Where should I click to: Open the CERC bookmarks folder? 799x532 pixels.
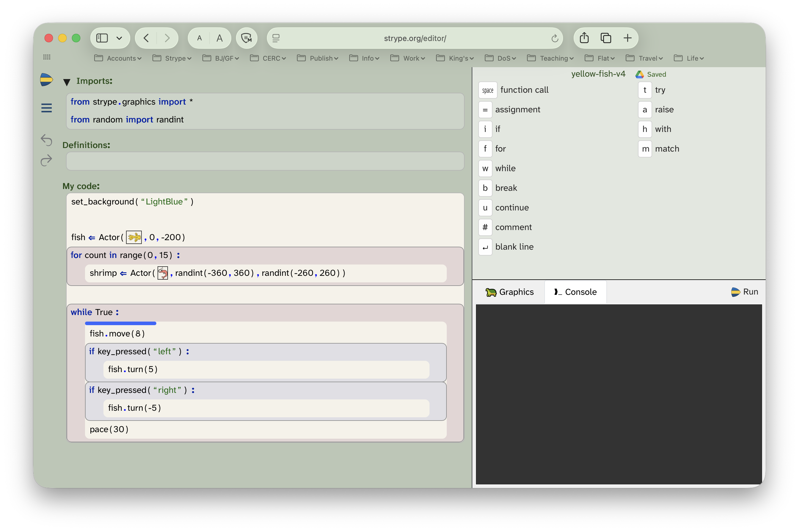click(x=268, y=58)
